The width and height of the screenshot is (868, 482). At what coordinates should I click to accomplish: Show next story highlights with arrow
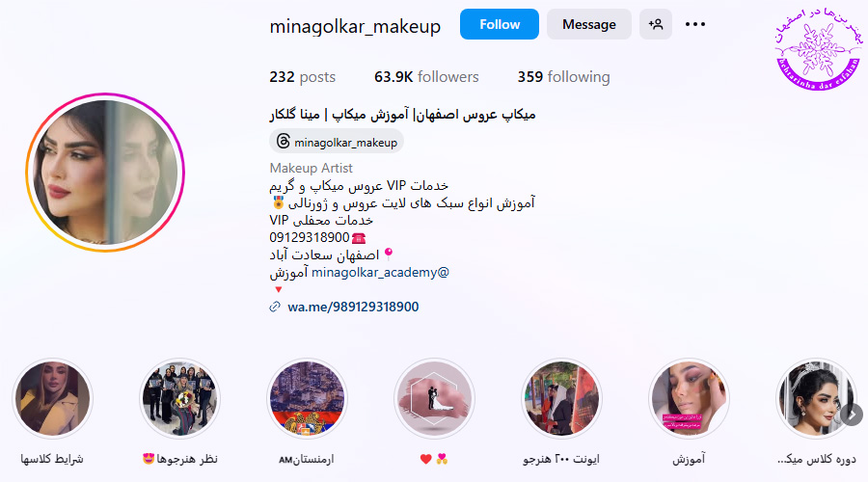[x=852, y=415]
